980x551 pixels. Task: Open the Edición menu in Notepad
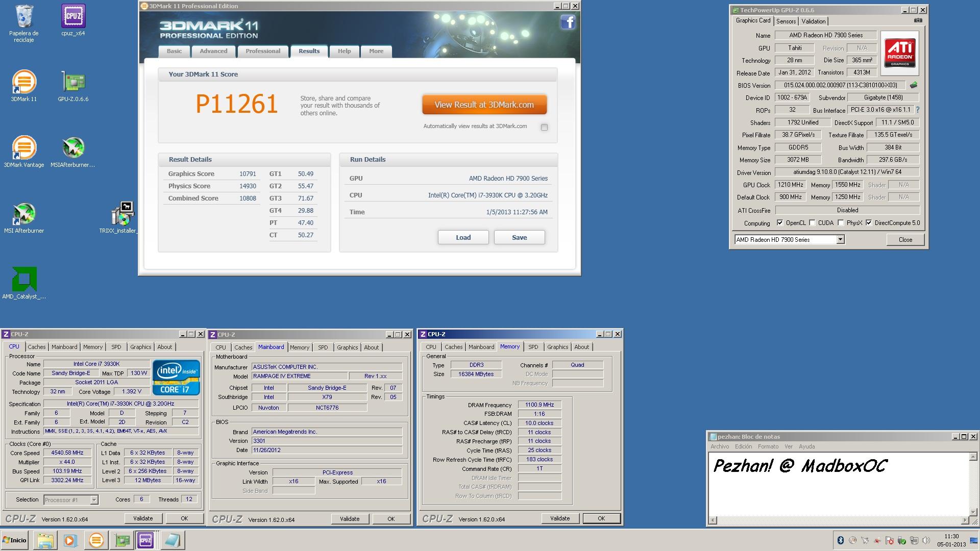click(x=743, y=446)
